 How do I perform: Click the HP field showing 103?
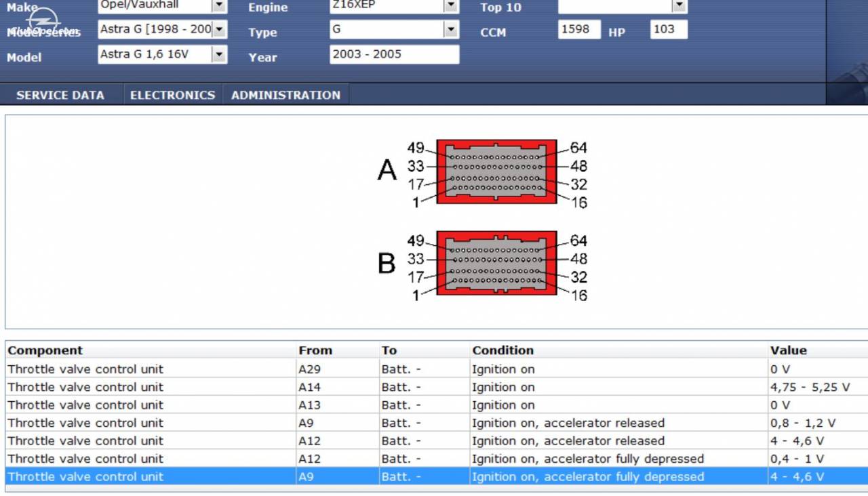668,30
